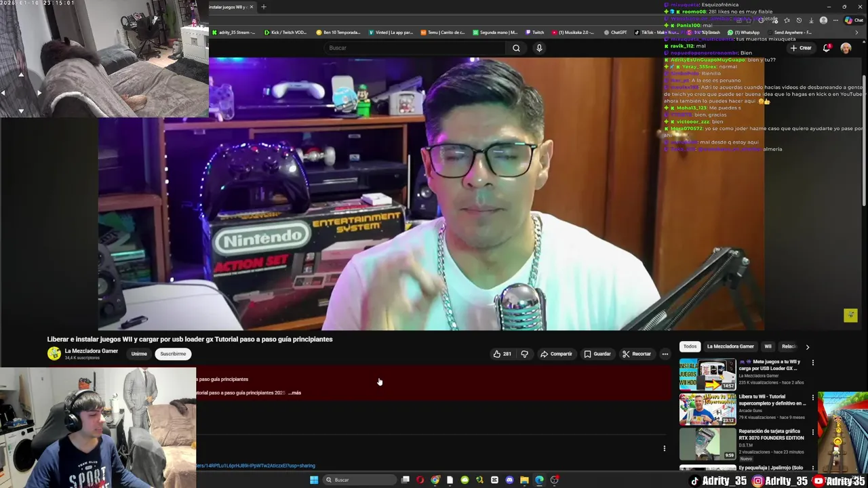Dislike the Wii tutorial video

(524, 354)
